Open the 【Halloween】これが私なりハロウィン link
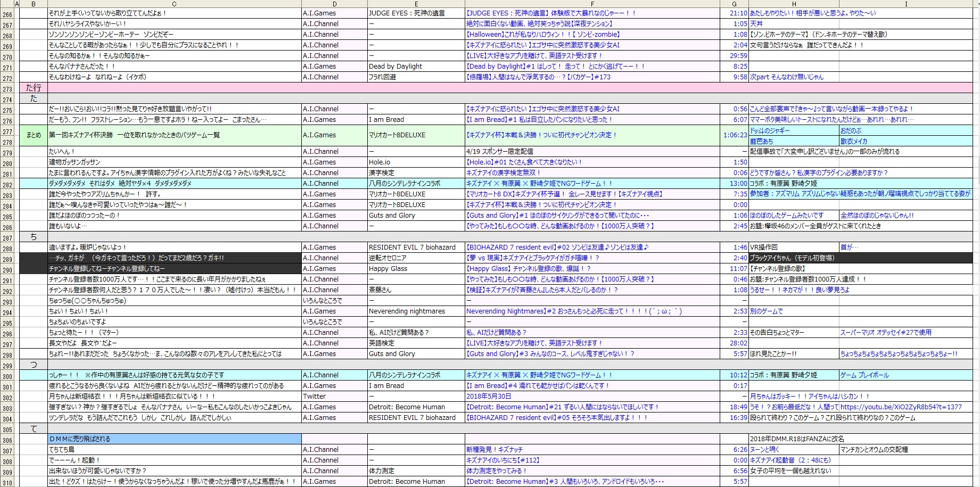The image size is (980, 487). tap(542, 34)
